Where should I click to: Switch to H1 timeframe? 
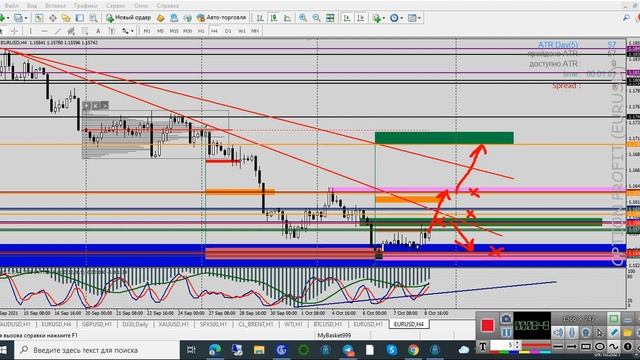coord(201,31)
